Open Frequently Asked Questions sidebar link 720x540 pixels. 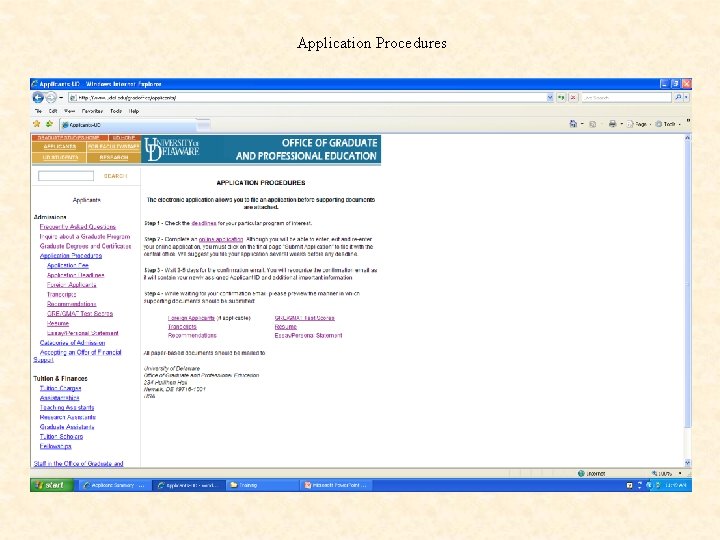[x=78, y=227]
